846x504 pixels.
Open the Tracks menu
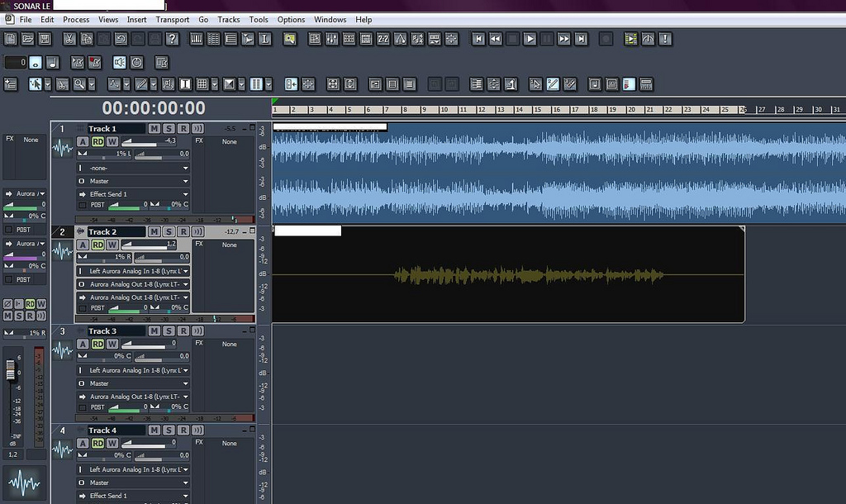pyautogui.click(x=229, y=20)
